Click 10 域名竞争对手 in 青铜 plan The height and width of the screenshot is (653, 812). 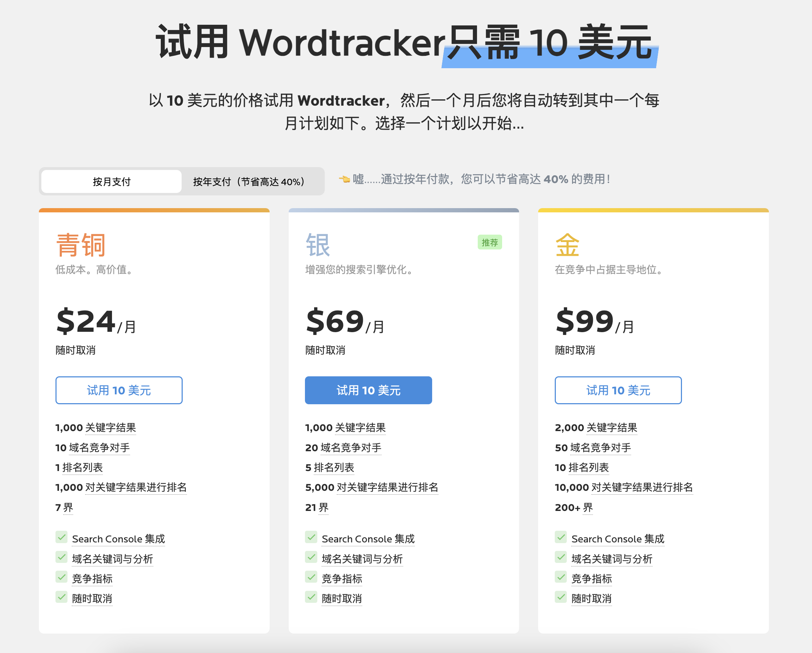(x=93, y=448)
